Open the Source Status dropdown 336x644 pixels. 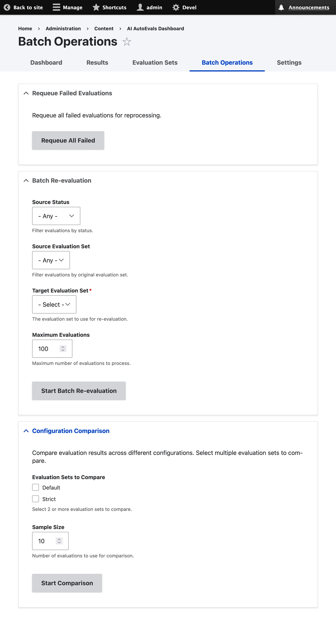pos(56,216)
